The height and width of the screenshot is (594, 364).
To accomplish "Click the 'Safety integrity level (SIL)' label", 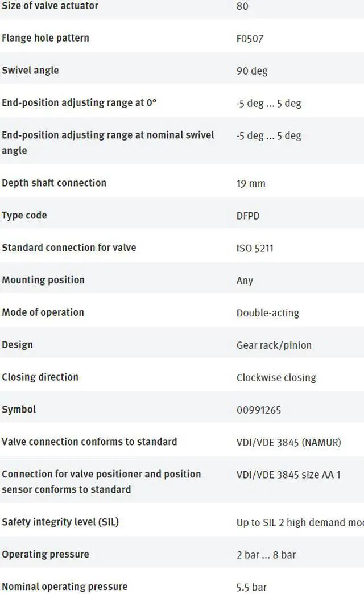I will coord(60,522).
